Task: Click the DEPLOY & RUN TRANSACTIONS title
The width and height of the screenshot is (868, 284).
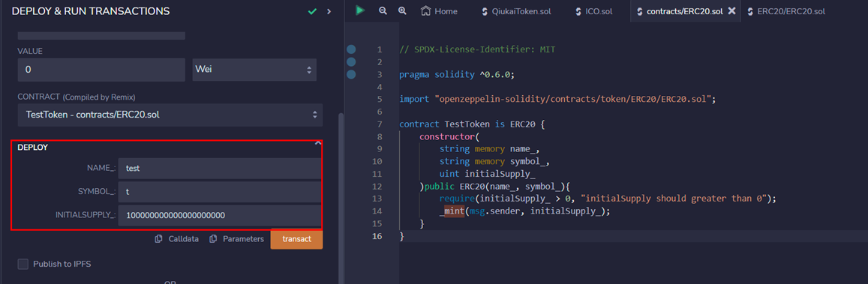Action: [91, 11]
